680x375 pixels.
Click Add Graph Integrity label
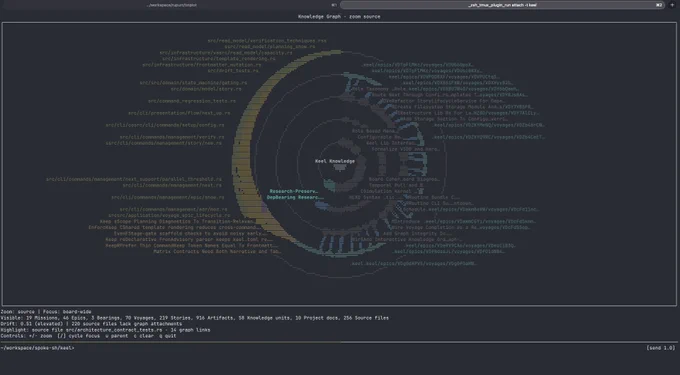point(417,234)
